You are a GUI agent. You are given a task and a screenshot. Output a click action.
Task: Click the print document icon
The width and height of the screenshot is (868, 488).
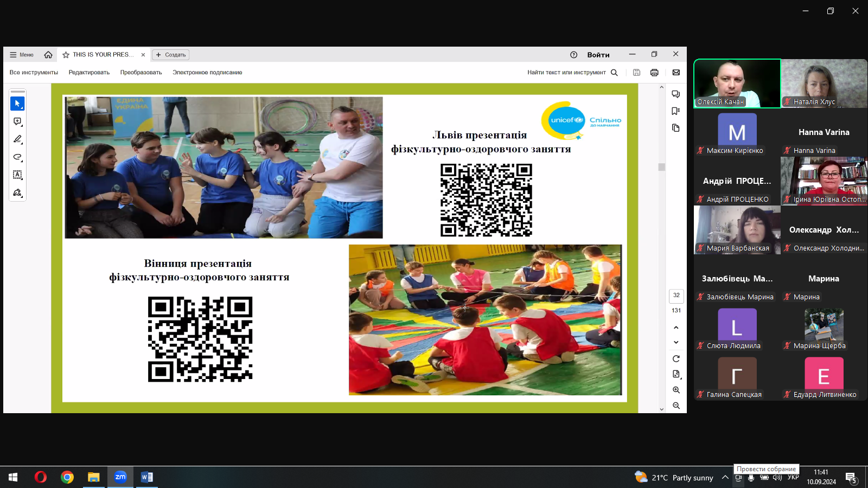point(654,73)
